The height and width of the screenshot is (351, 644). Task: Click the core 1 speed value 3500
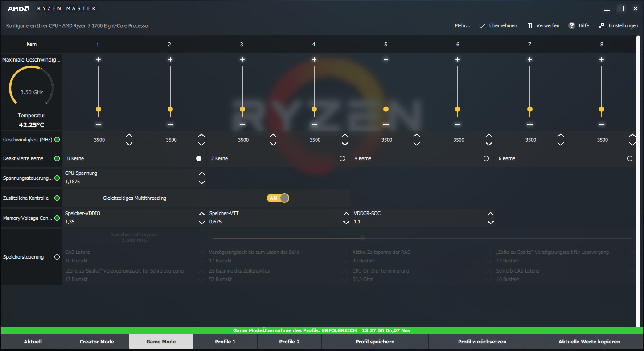point(99,140)
